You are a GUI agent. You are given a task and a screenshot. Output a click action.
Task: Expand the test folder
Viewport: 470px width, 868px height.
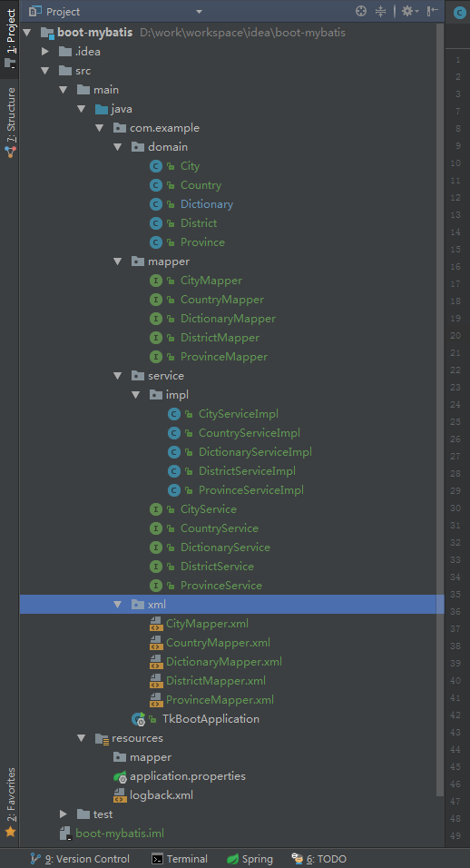point(63,814)
